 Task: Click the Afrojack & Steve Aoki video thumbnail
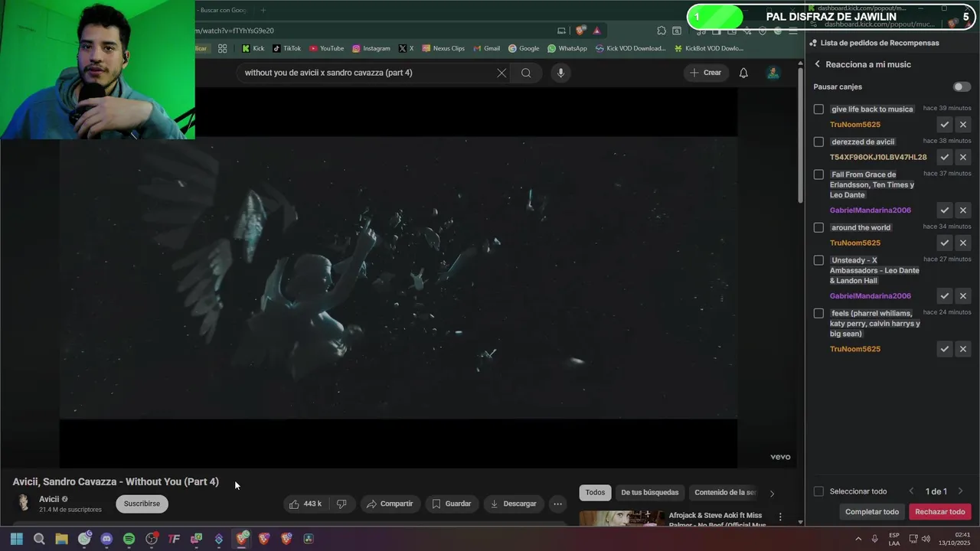click(622, 519)
